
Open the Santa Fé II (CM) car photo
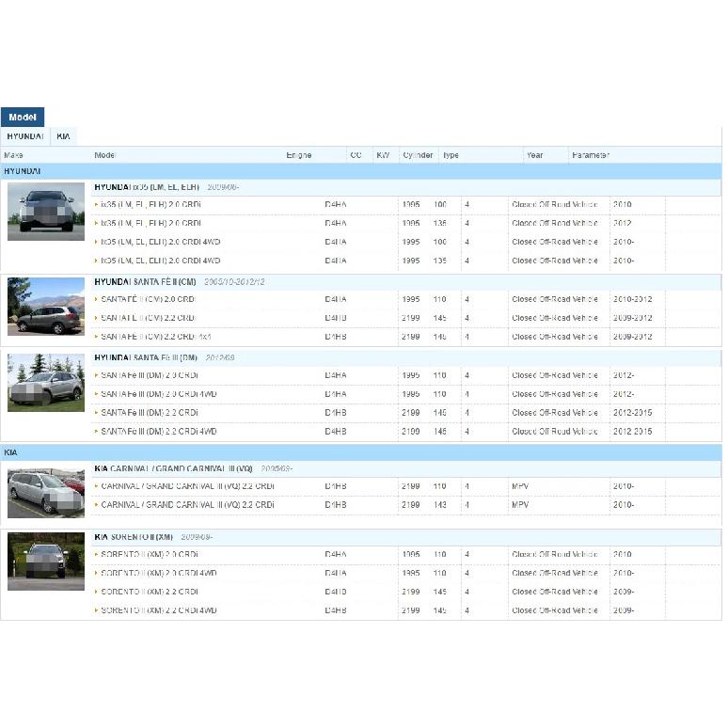coord(46,307)
